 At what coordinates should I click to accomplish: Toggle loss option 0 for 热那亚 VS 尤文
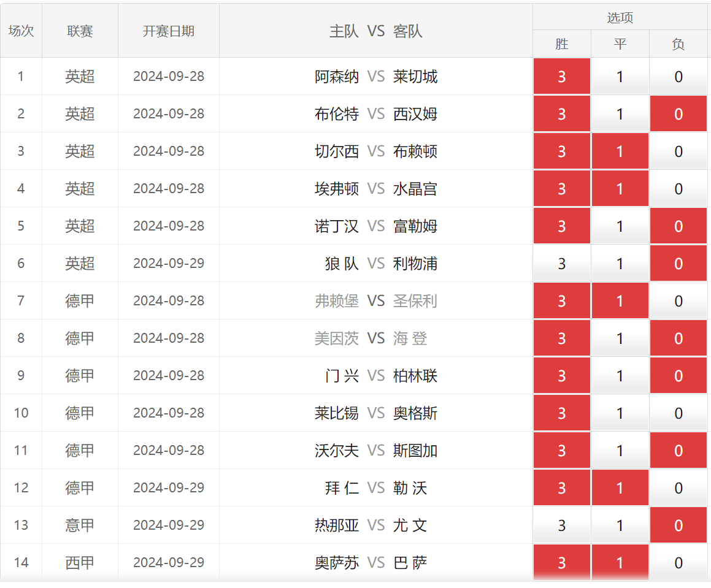click(x=678, y=525)
